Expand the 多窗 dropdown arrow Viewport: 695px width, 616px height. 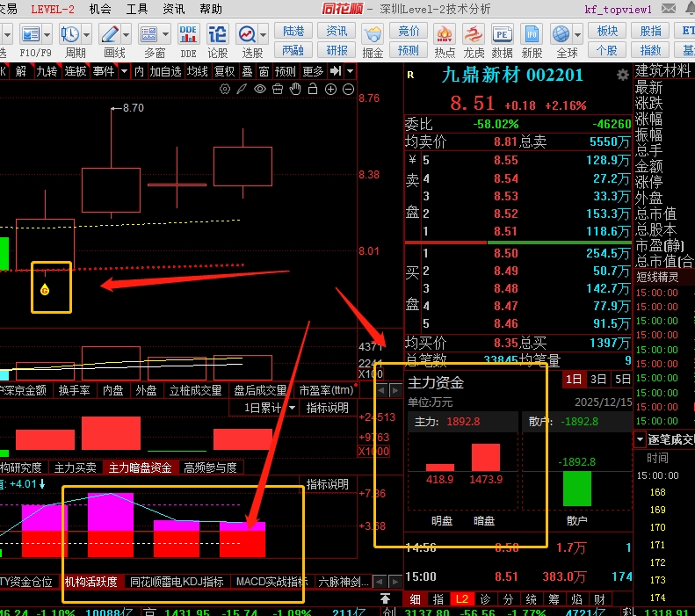pyautogui.click(x=165, y=34)
